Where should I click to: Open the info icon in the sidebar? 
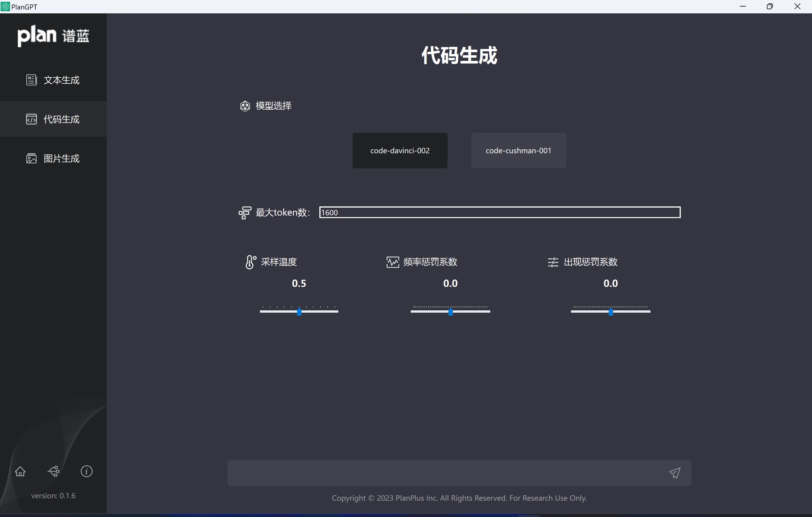click(86, 471)
